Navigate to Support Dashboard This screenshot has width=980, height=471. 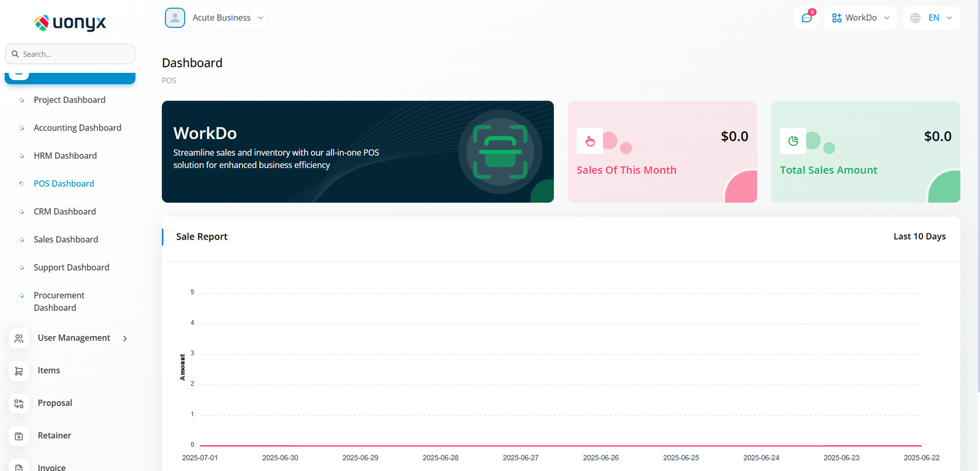point(71,267)
